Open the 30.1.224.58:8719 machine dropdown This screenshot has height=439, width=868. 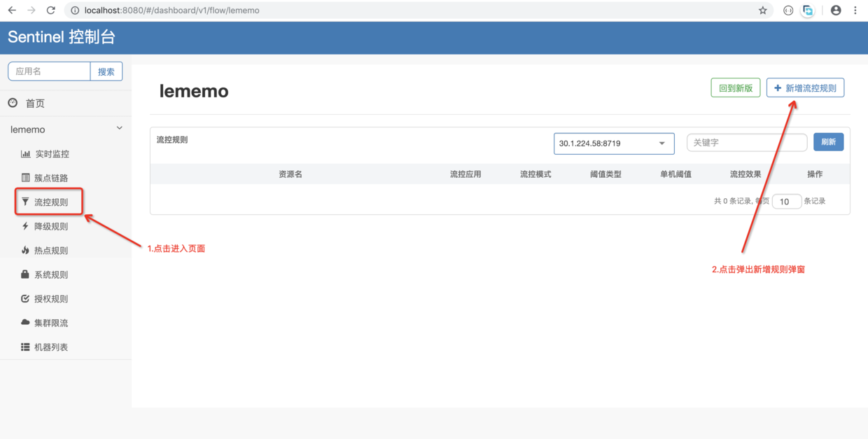click(614, 144)
